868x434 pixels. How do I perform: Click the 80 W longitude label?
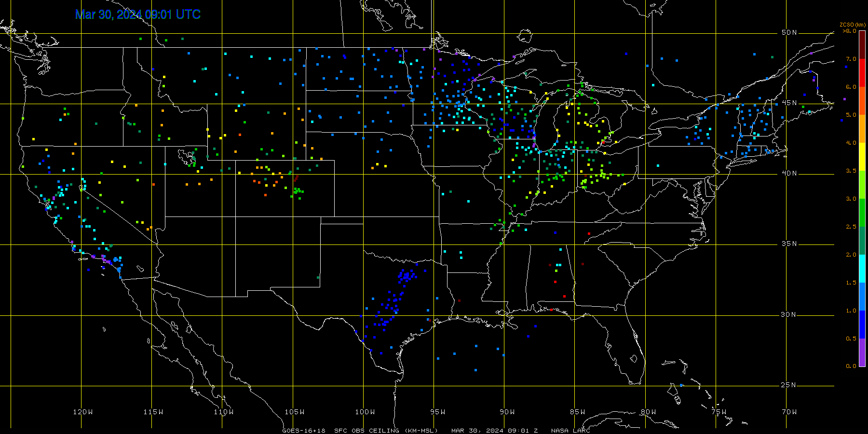click(x=648, y=412)
